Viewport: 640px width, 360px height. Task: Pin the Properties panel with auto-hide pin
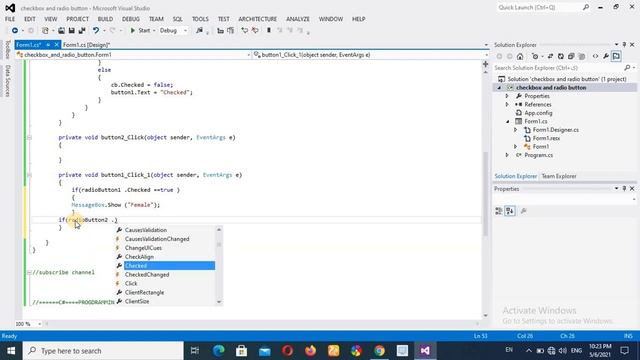coord(624,189)
